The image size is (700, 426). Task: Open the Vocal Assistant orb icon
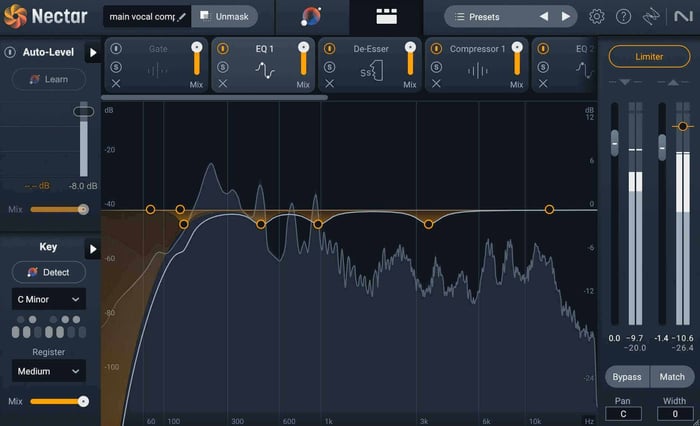[311, 17]
